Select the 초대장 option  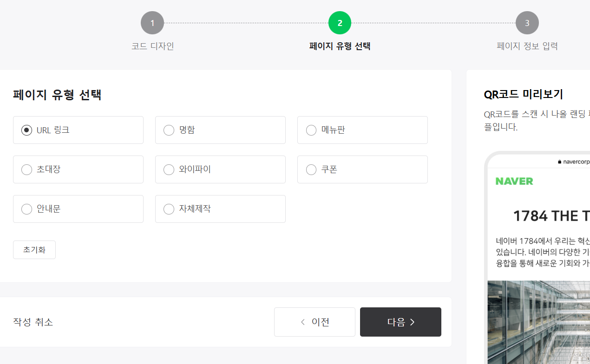[x=26, y=169]
